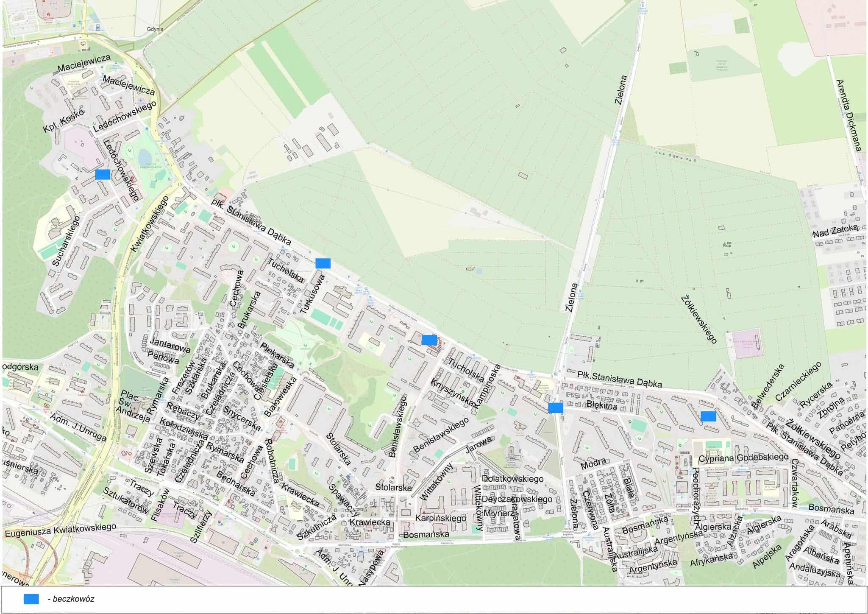Click the Belwederska street label
Image resolution: width=868 pixels, height=614 pixels.
coord(767,385)
